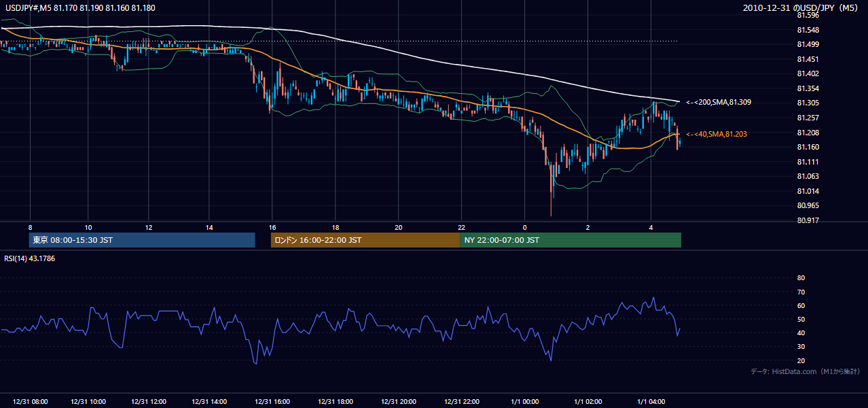Click price scale value 80.917
The width and height of the screenshot is (868, 408).
(x=807, y=220)
